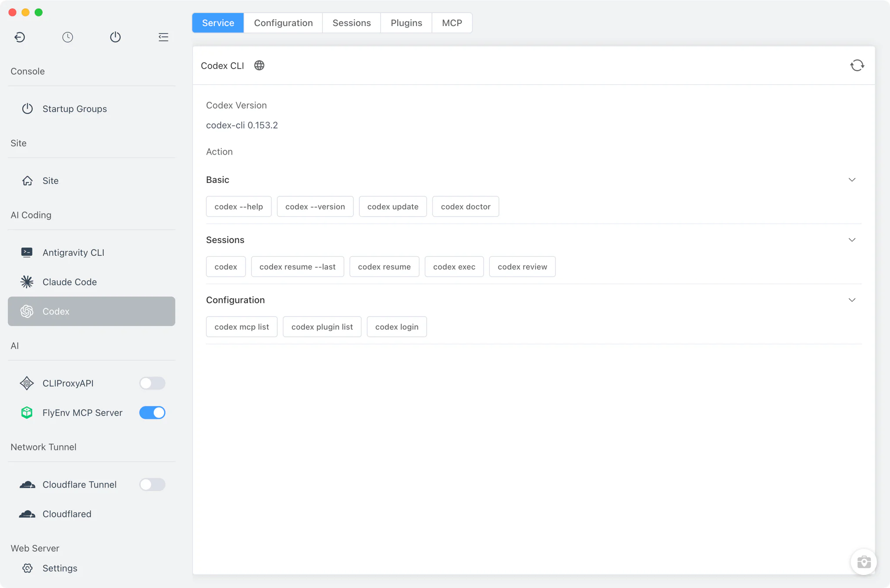The height and width of the screenshot is (588, 890).
Task: Switch to the Configuration tab
Action: [x=283, y=23]
